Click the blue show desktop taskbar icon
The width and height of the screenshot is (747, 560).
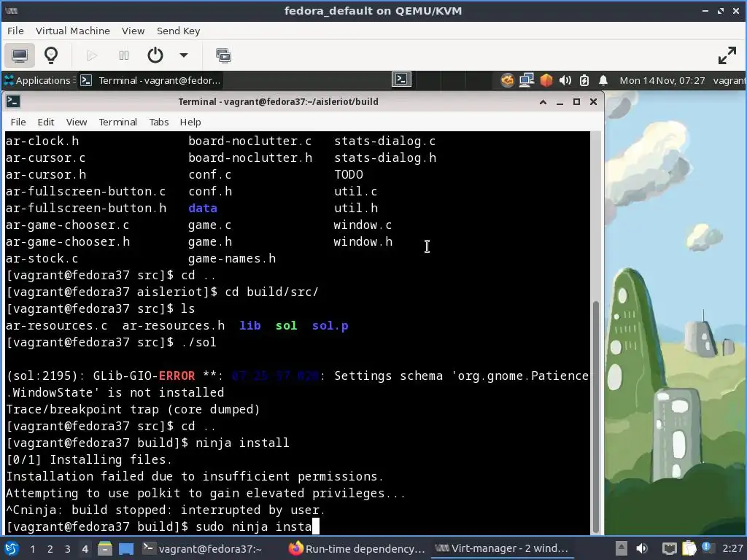[x=126, y=549]
